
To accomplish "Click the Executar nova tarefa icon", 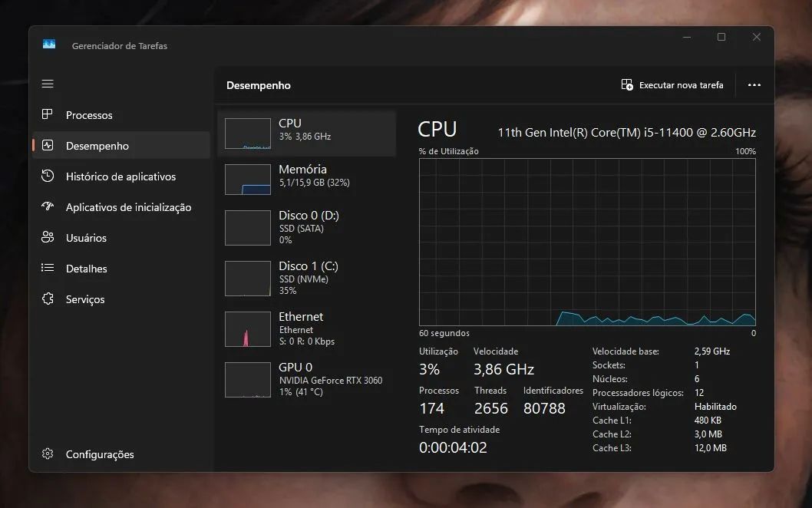I will coord(626,85).
